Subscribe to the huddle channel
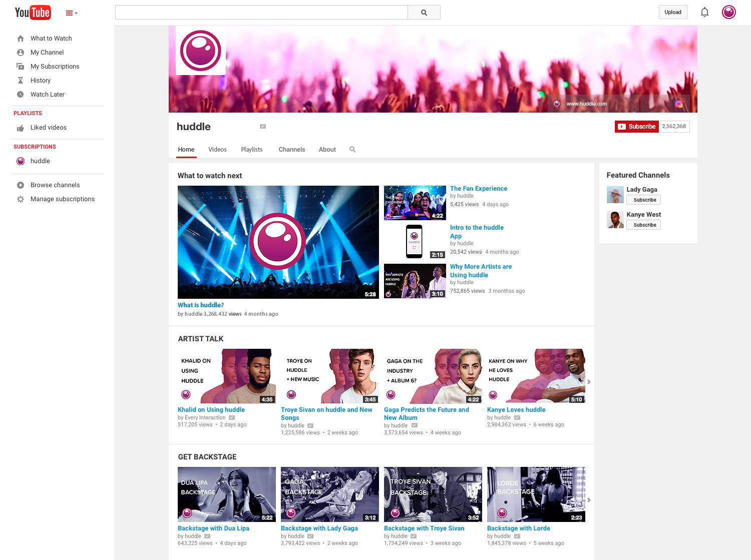This screenshot has width=751, height=560. (636, 127)
